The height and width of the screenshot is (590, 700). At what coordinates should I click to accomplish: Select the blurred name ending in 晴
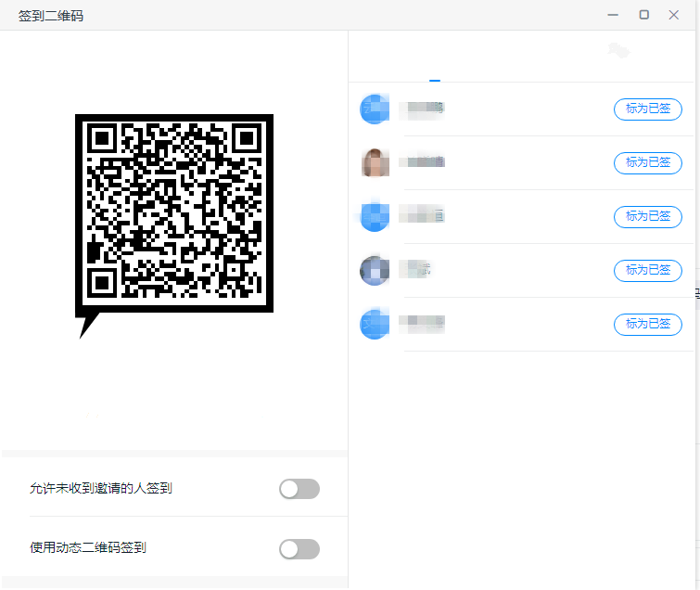[422, 161]
